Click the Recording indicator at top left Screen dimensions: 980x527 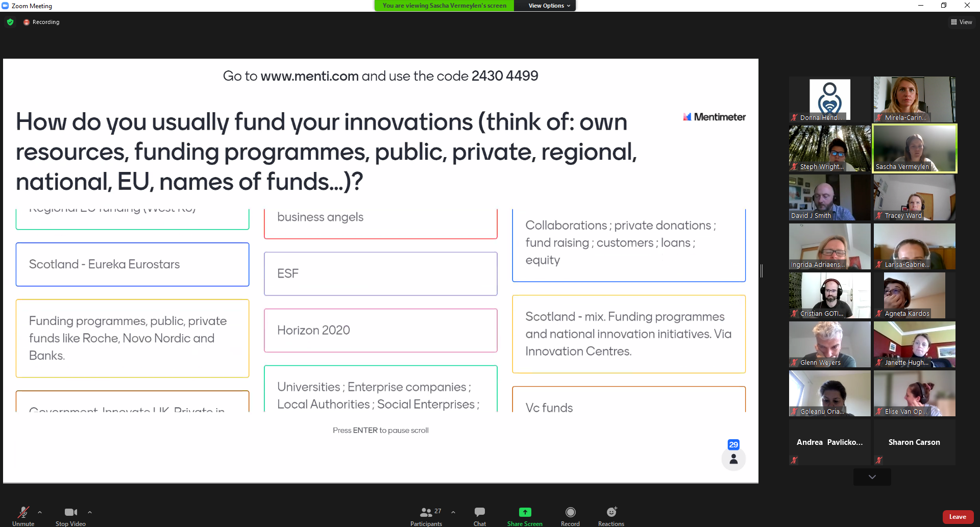tap(41, 22)
